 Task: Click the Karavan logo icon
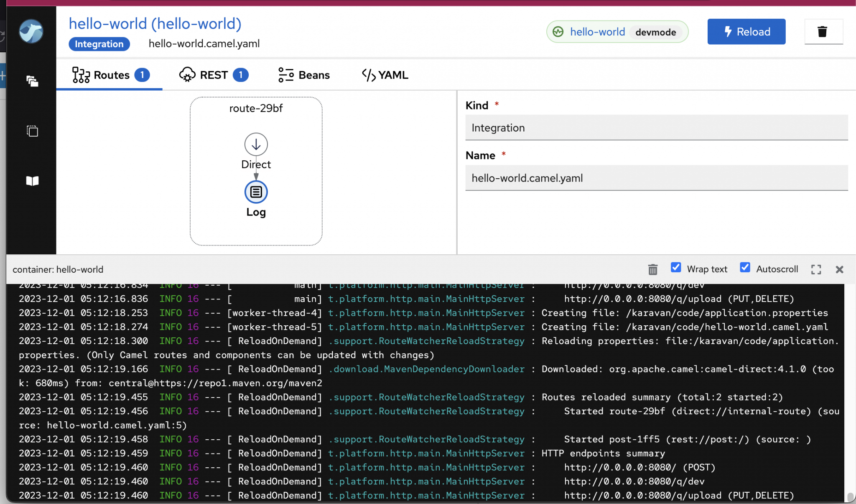click(31, 31)
